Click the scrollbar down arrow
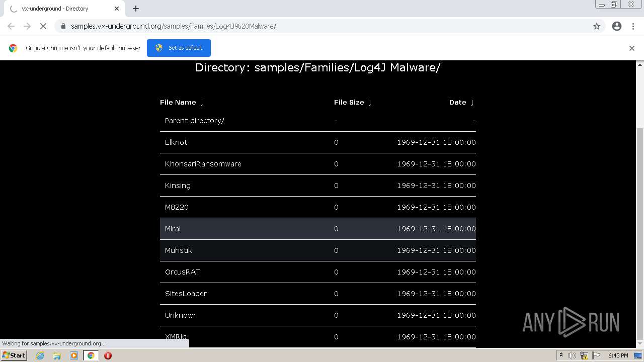Screen dimensions: 644x362 640,343
